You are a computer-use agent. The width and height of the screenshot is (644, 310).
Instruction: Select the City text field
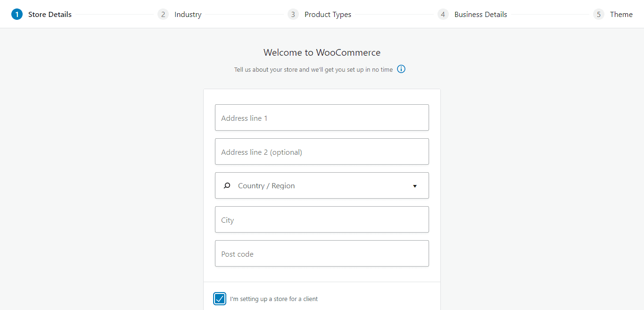(322, 220)
